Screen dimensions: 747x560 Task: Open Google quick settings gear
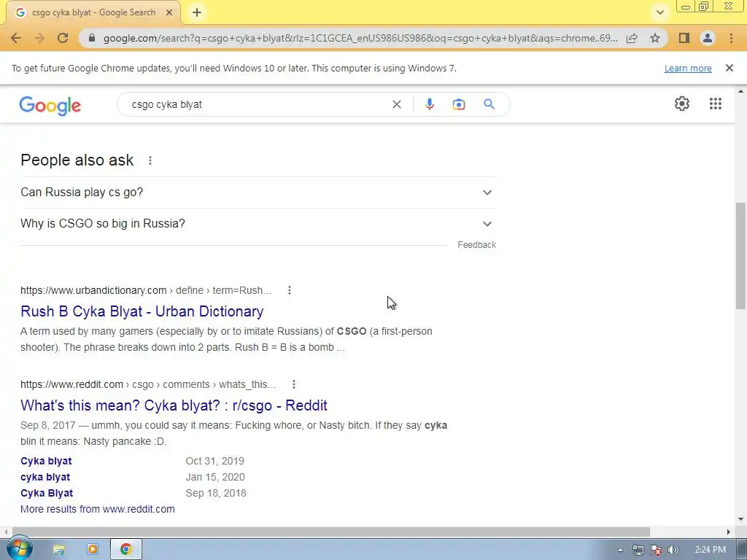[682, 104]
